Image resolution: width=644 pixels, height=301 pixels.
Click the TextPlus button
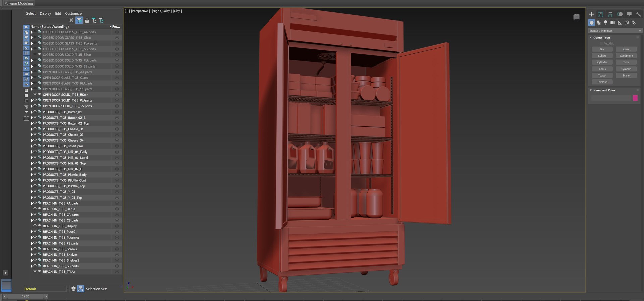(602, 82)
